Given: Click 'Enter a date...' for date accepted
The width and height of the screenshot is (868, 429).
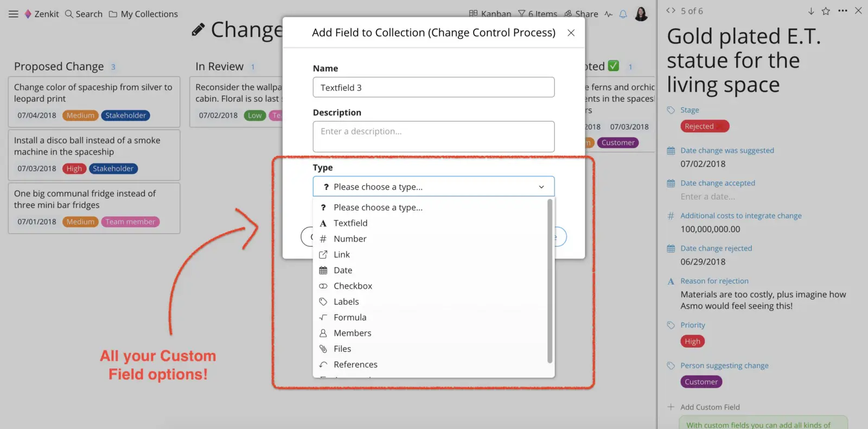Looking at the screenshot, I should point(707,196).
